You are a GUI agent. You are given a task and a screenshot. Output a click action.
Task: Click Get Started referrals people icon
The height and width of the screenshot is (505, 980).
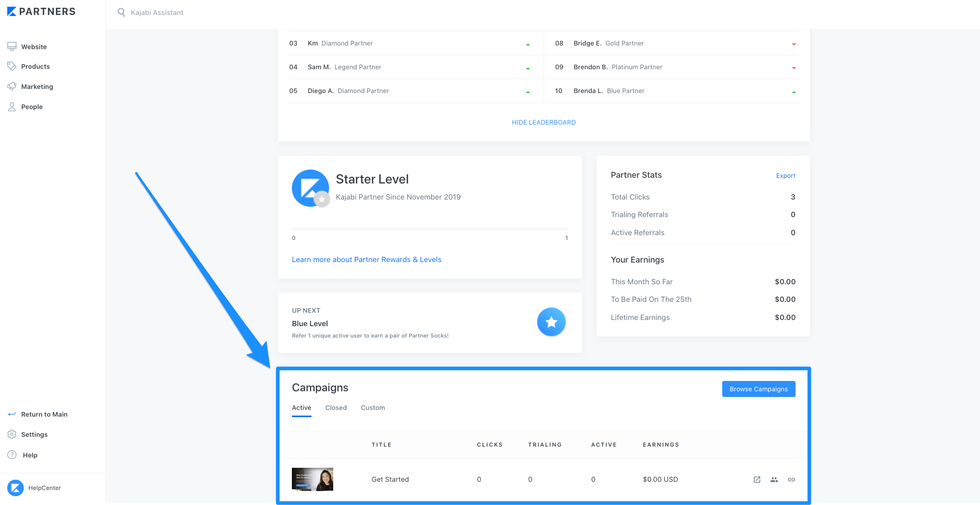click(x=774, y=480)
